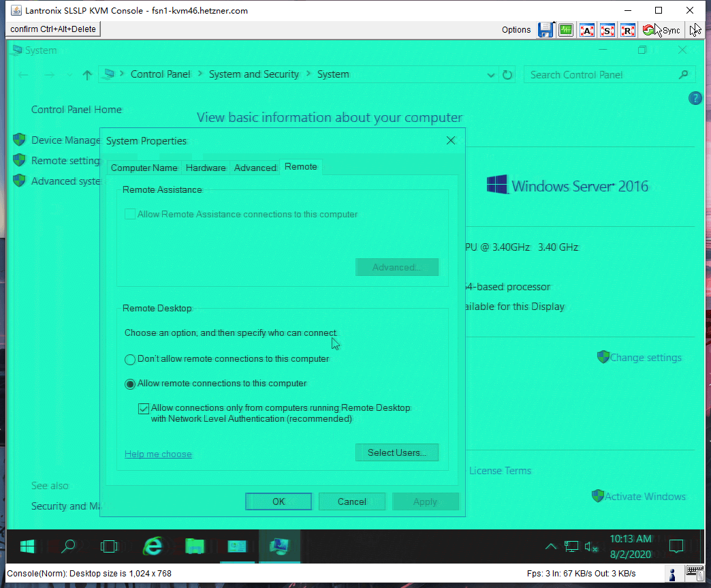Open the green monitor icon in KVM toolbar
711x588 pixels.
click(x=565, y=30)
